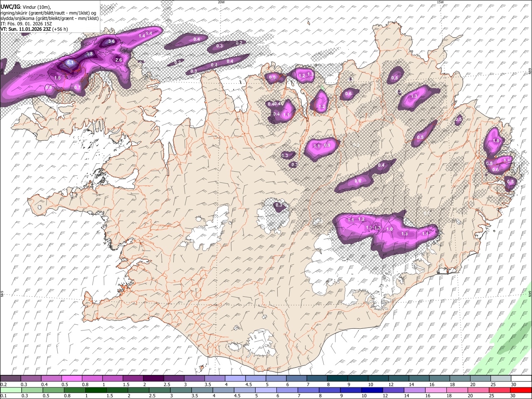Pick upper-scale dark purple swatch between 2 and 2.5
This screenshot has height=399, width=532.
point(153,378)
